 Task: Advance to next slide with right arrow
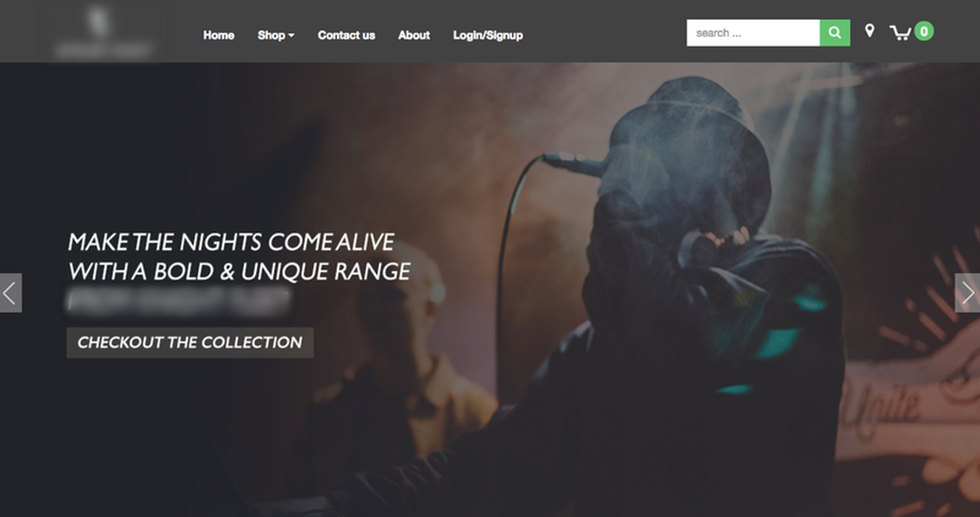[967, 293]
